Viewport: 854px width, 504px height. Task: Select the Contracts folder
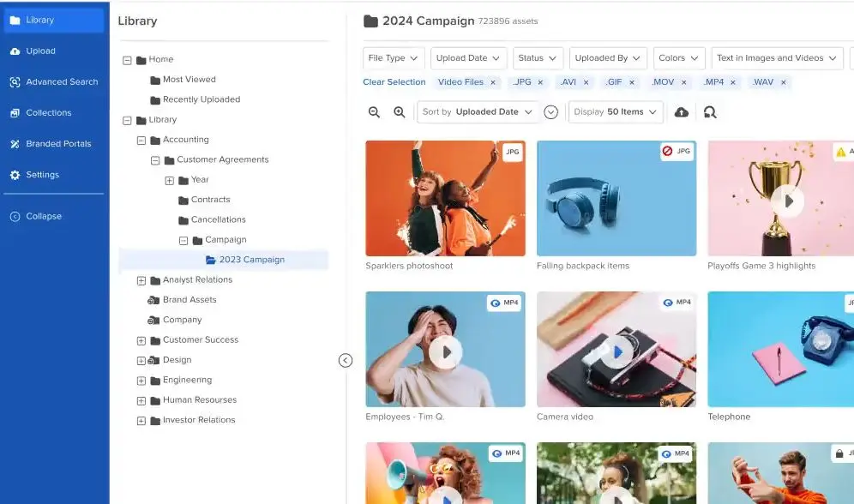(x=210, y=200)
